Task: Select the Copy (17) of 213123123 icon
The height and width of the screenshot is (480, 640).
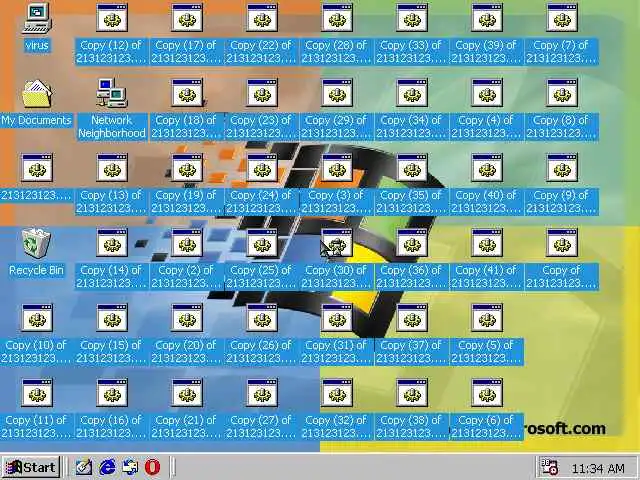Action: (x=187, y=18)
